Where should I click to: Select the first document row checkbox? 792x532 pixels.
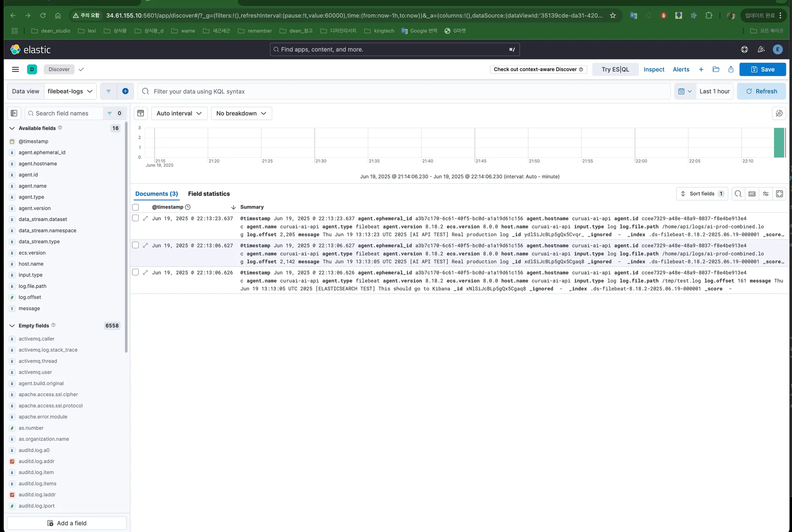click(x=135, y=218)
